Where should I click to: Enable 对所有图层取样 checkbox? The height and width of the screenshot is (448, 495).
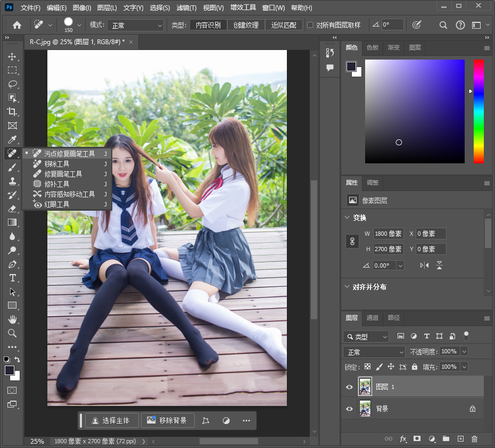310,25
